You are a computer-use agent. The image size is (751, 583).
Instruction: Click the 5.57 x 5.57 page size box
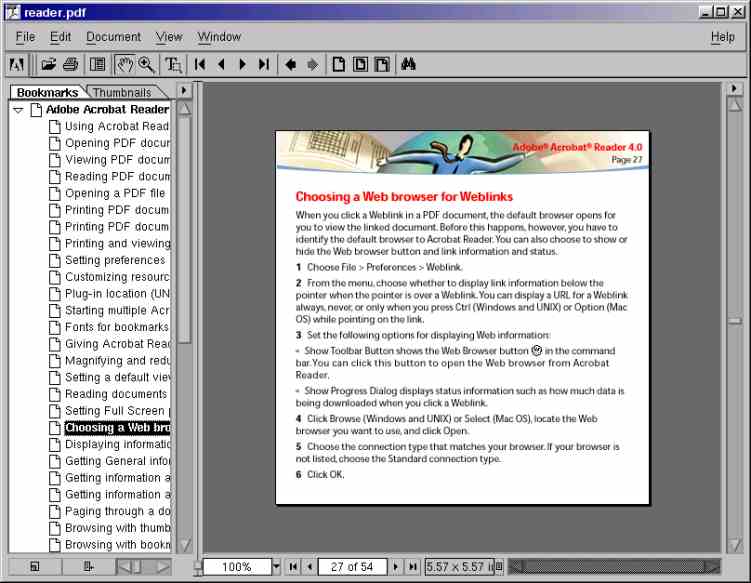(x=459, y=567)
